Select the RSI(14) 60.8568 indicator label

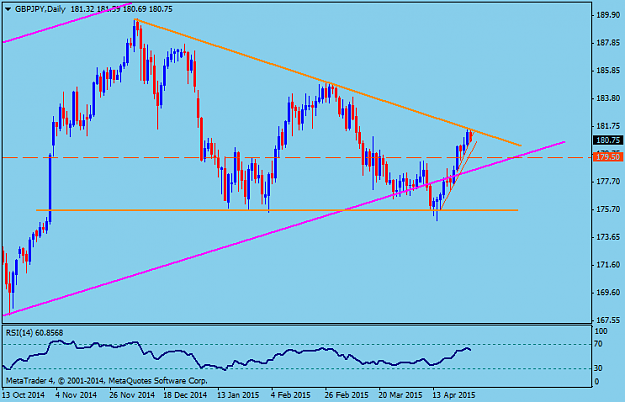(34, 333)
